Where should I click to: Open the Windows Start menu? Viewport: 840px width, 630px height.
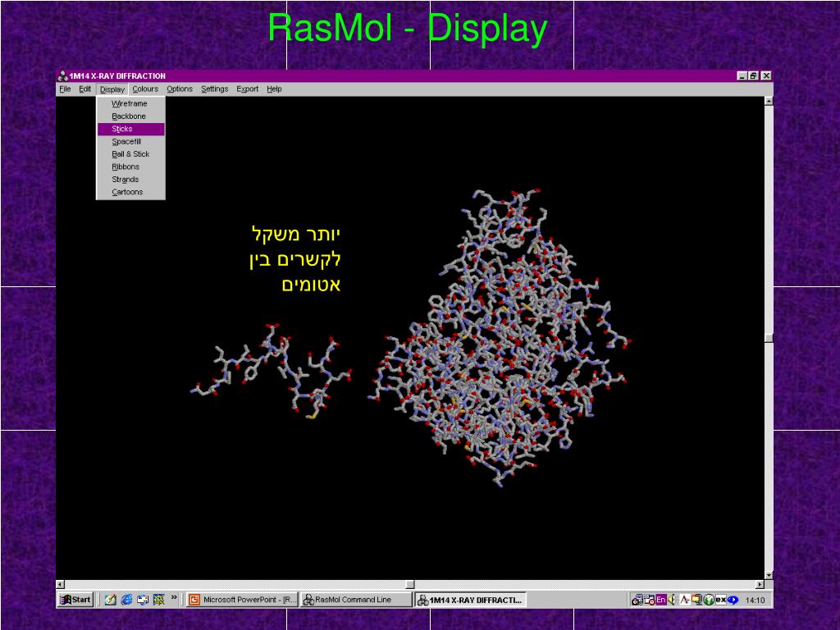(75, 600)
